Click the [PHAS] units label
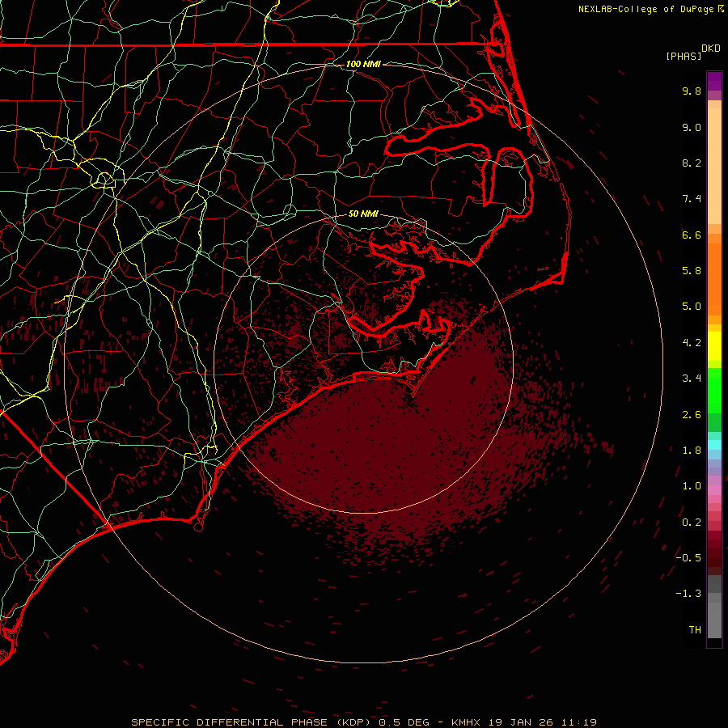This screenshot has height=728, width=728. coord(684,56)
